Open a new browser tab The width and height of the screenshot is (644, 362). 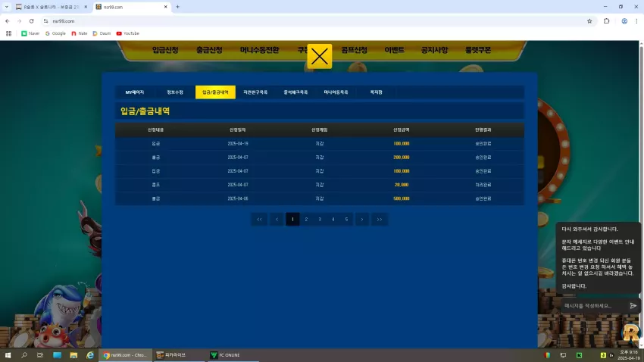(x=177, y=7)
